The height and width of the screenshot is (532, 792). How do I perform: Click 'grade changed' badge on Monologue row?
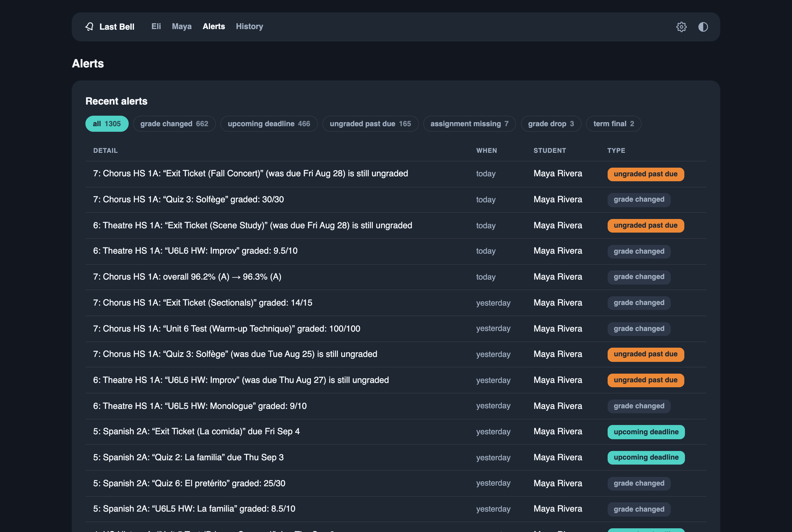click(639, 406)
